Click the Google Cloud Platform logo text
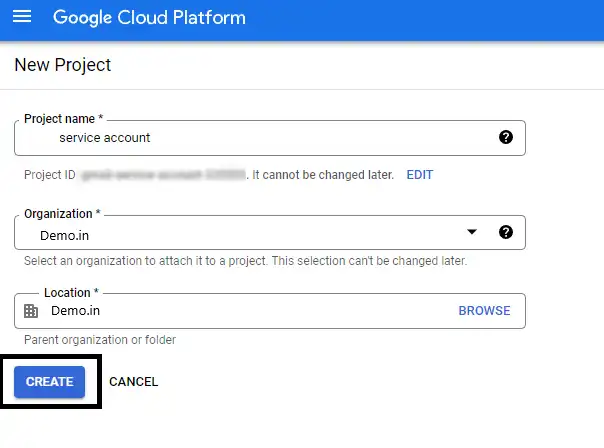The height and width of the screenshot is (448, 604). [x=149, y=18]
